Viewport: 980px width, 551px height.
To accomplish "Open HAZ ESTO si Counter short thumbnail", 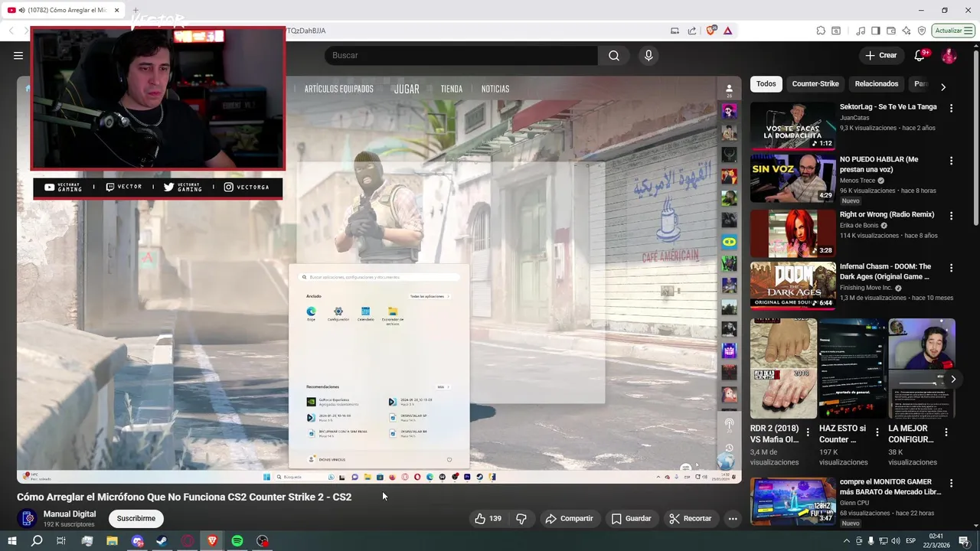I will [x=852, y=368].
